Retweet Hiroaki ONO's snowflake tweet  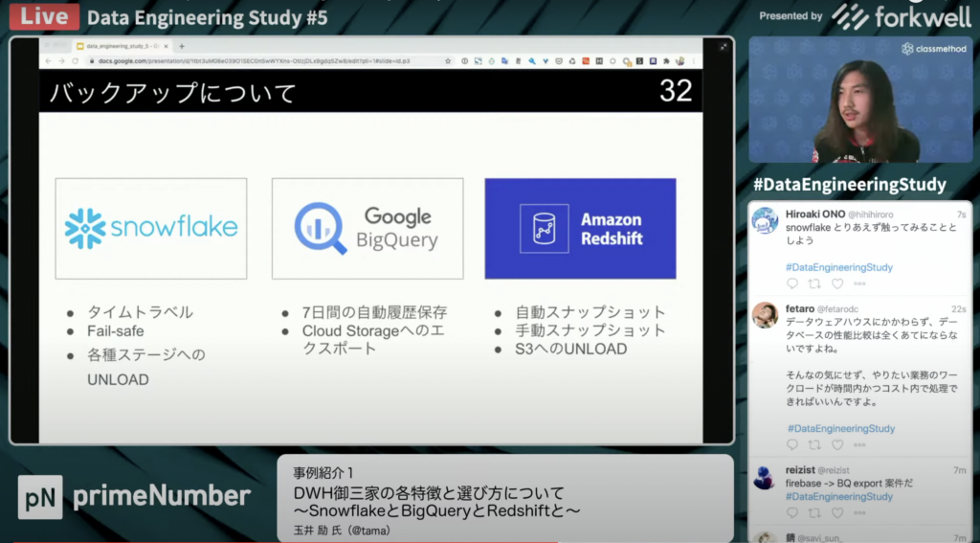pos(814,284)
